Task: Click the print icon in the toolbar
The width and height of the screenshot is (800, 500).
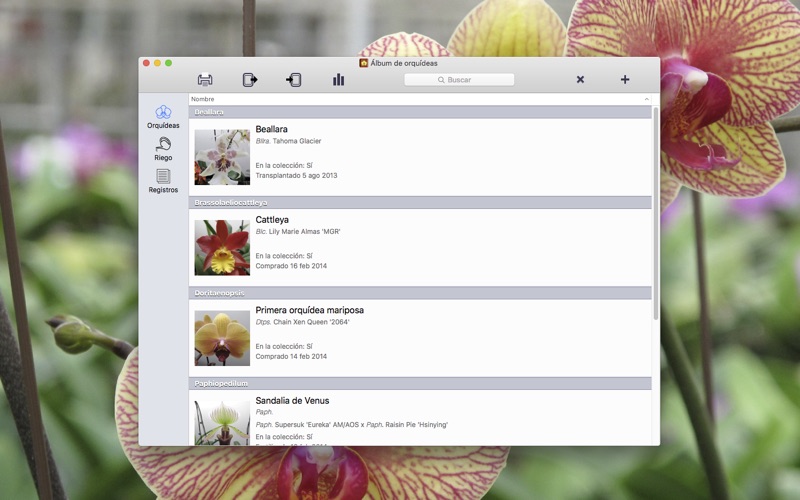Action: click(205, 80)
